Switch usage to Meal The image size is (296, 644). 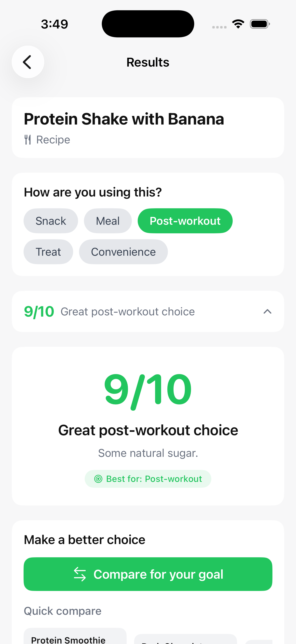[x=108, y=221]
